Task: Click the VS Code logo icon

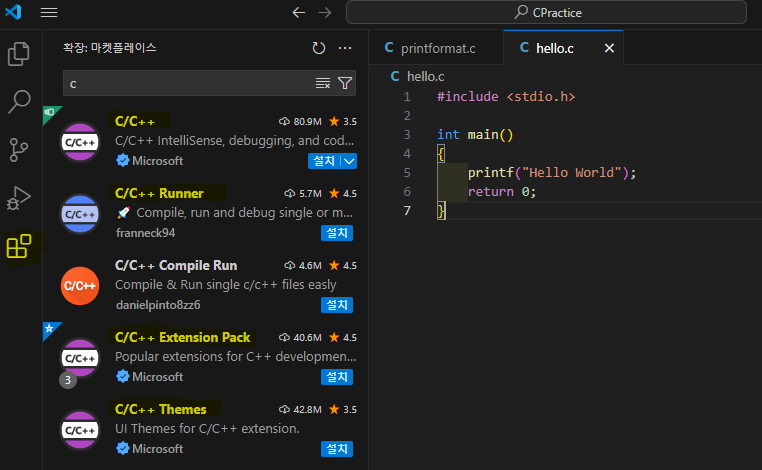Action: click(x=13, y=12)
